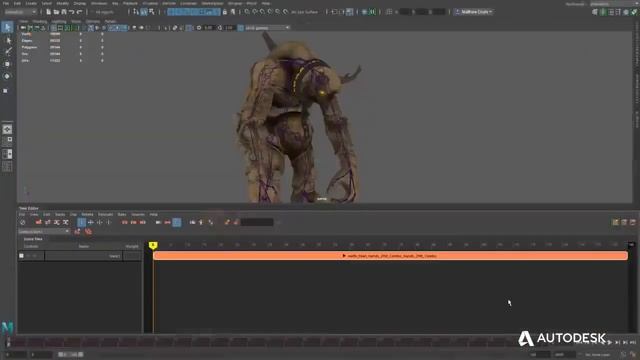Image resolution: width=640 pixels, height=360 pixels.
Task: Add selected content to Time Editor icon
Action: (x=38, y=222)
